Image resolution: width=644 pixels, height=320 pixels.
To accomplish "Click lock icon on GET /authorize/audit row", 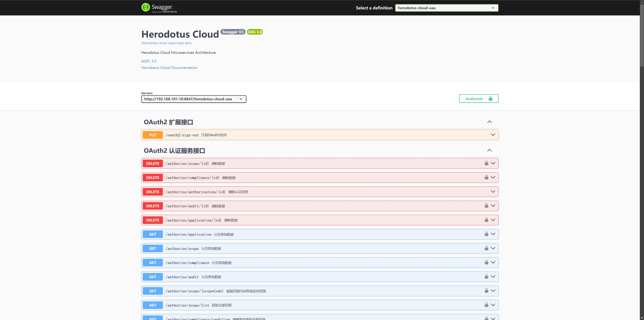I will coord(486,277).
